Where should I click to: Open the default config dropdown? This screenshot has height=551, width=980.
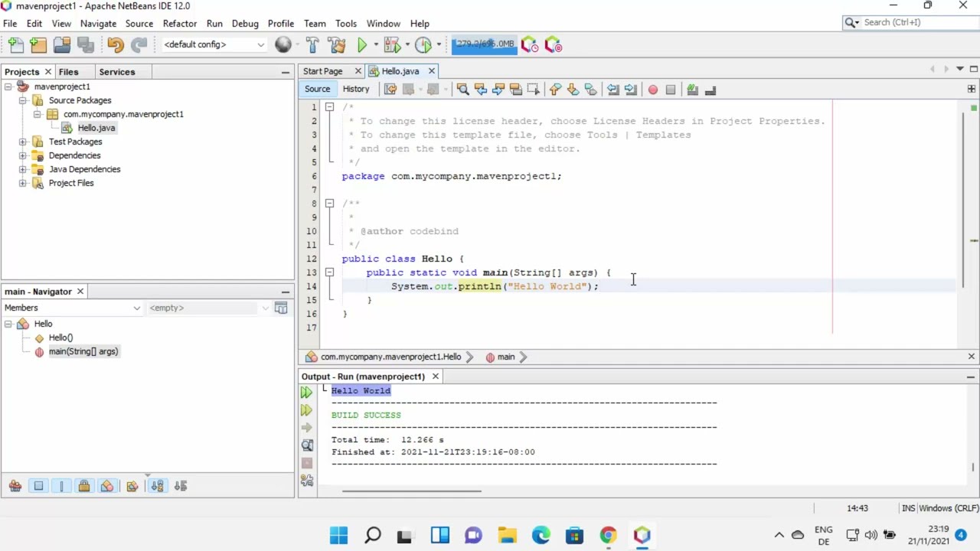[214, 44]
